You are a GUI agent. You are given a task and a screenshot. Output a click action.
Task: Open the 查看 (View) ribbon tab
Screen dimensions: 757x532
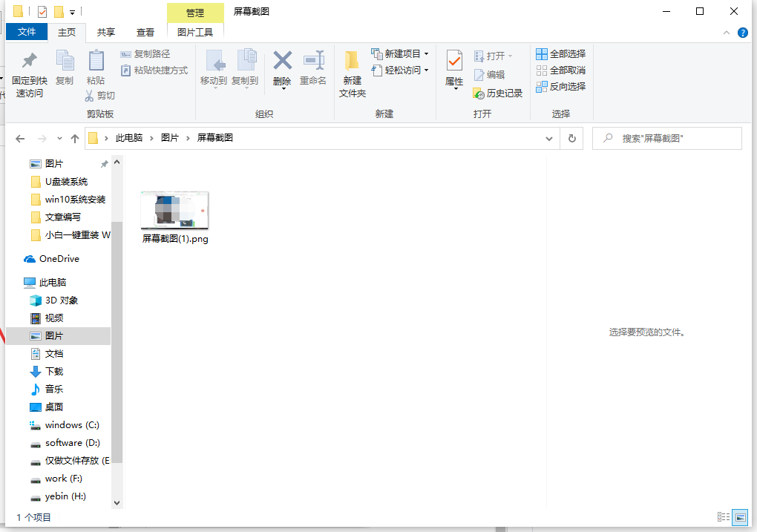click(145, 33)
